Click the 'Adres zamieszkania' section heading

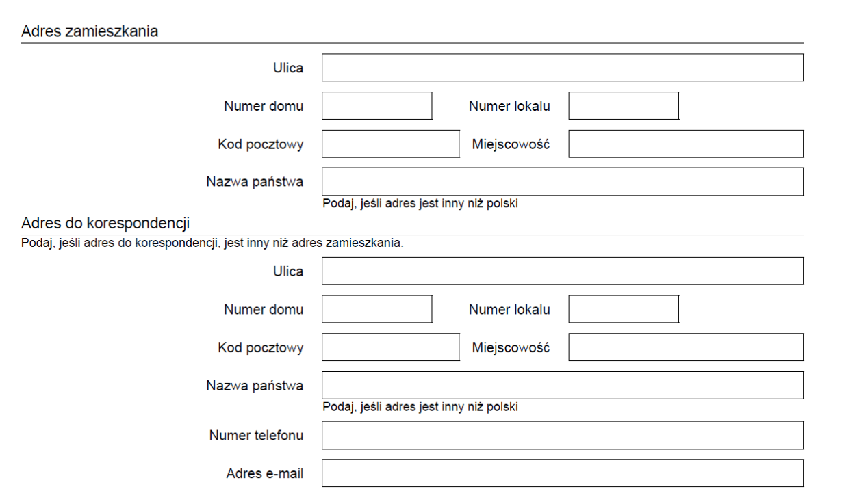(90, 31)
